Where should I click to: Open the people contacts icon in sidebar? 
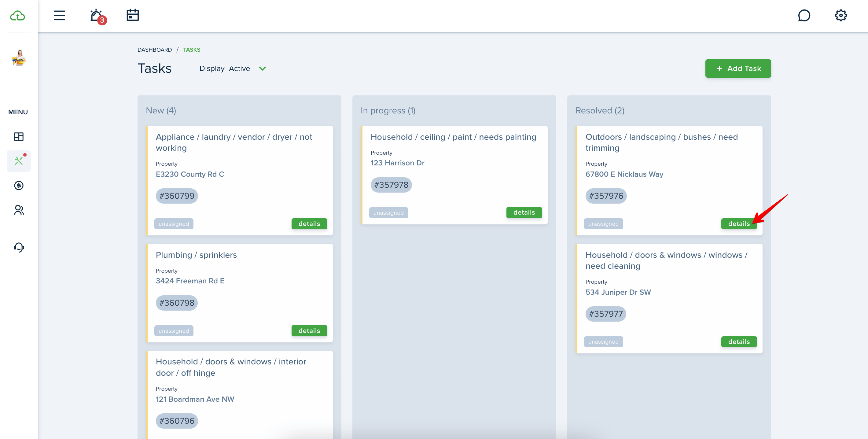pos(19,210)
